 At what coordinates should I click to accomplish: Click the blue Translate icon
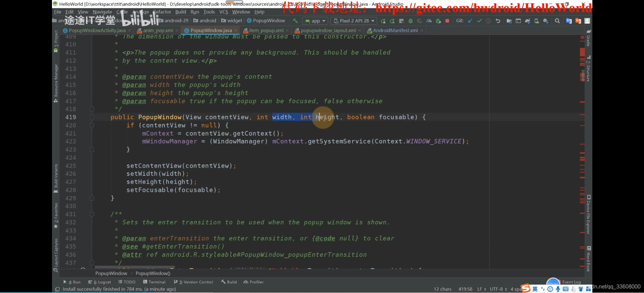[x=569, y=21]
